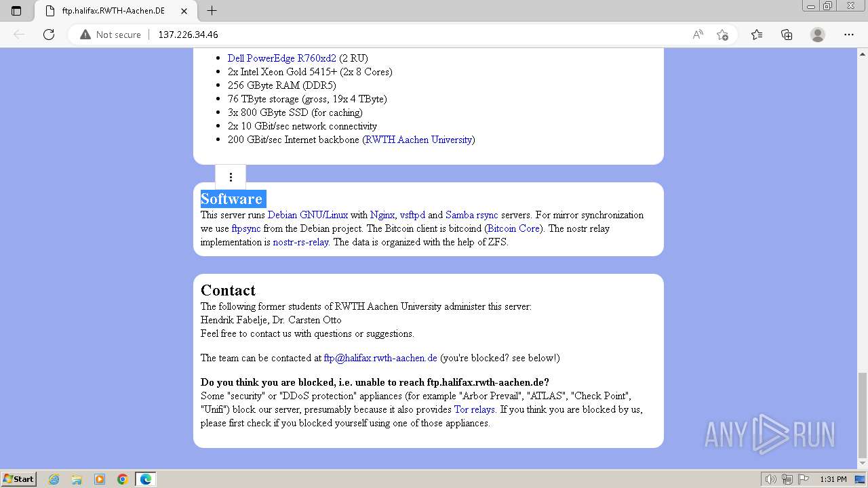This screenshot has width=868, height=488.
Task: Open the Collections panel
Action: (787, 35)
